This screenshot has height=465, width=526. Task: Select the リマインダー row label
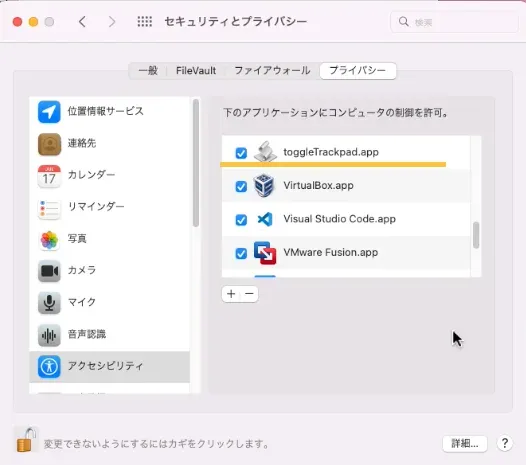coord(96,206)
